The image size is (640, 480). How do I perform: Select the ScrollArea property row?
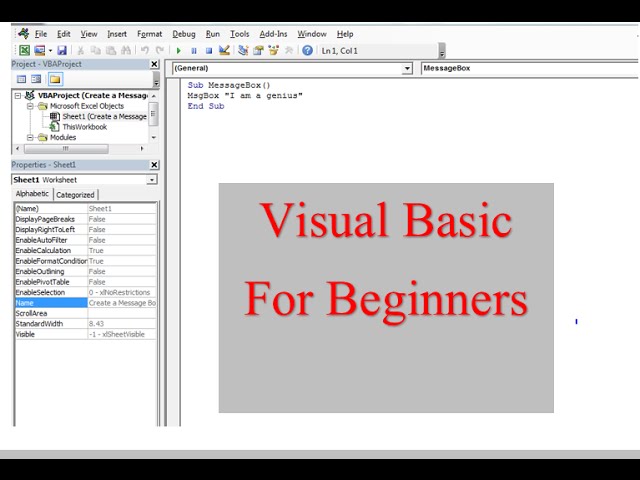point(86,313)
